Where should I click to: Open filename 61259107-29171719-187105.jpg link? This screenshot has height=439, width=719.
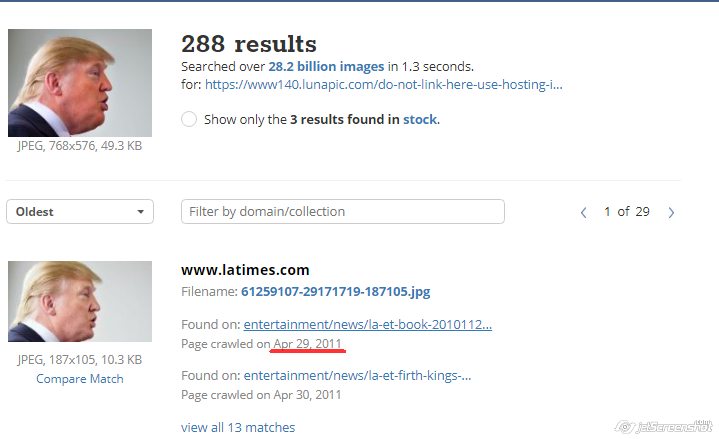click(x=336, y=292)
